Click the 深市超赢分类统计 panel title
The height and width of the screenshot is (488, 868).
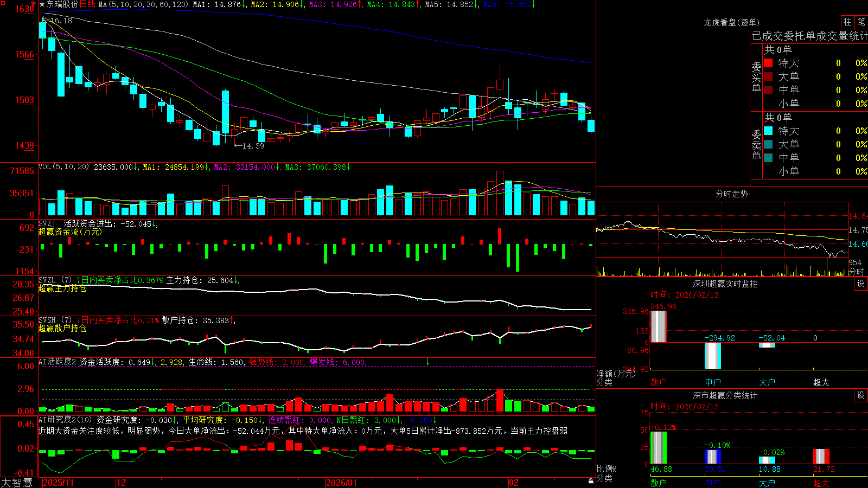pos(725,395)
